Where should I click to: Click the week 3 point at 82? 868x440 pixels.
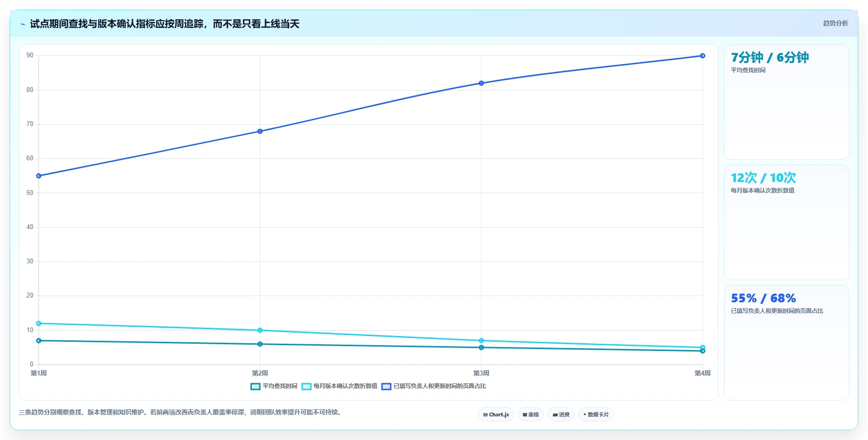point(481,83)
